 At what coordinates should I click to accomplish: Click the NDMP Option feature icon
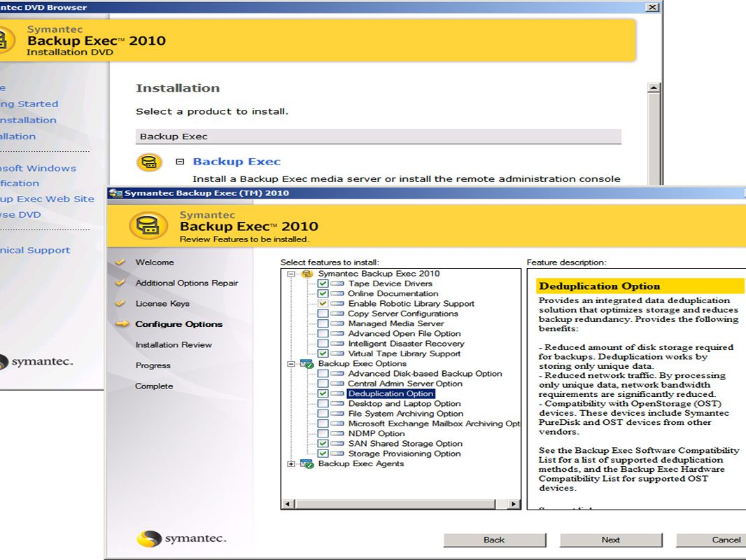tap(337, 433)
